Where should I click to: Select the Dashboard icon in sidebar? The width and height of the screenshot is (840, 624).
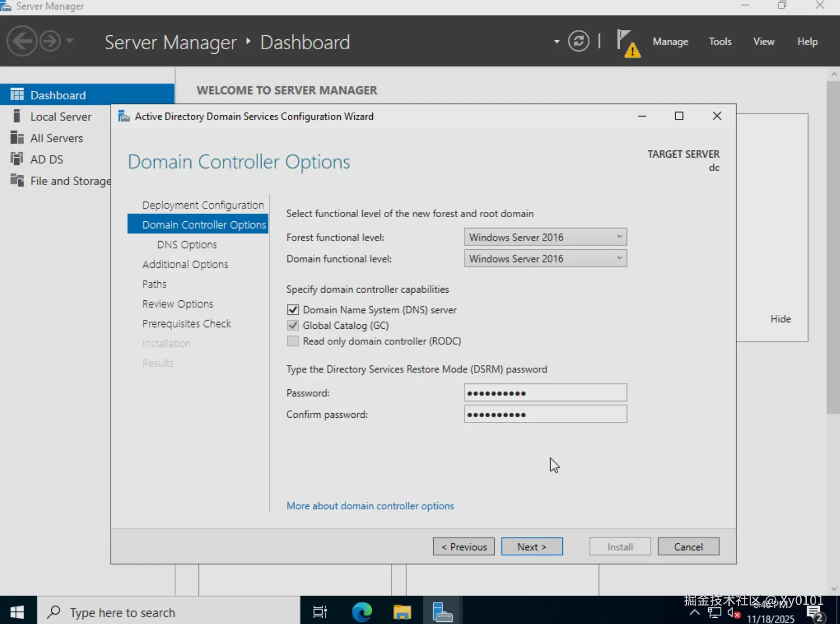pyautogui.click(x=17, y=95)
